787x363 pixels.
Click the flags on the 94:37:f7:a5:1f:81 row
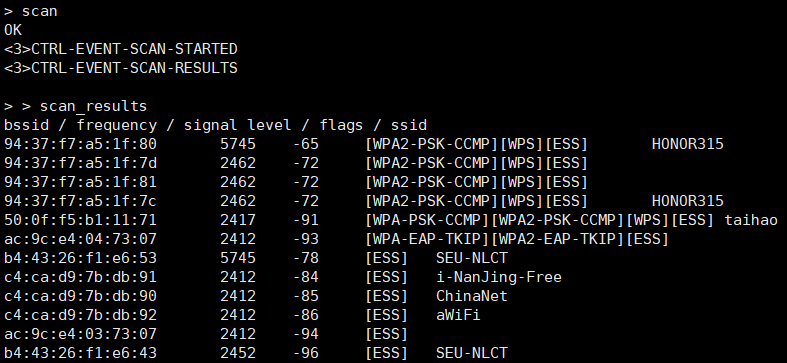tap(476, 182)
